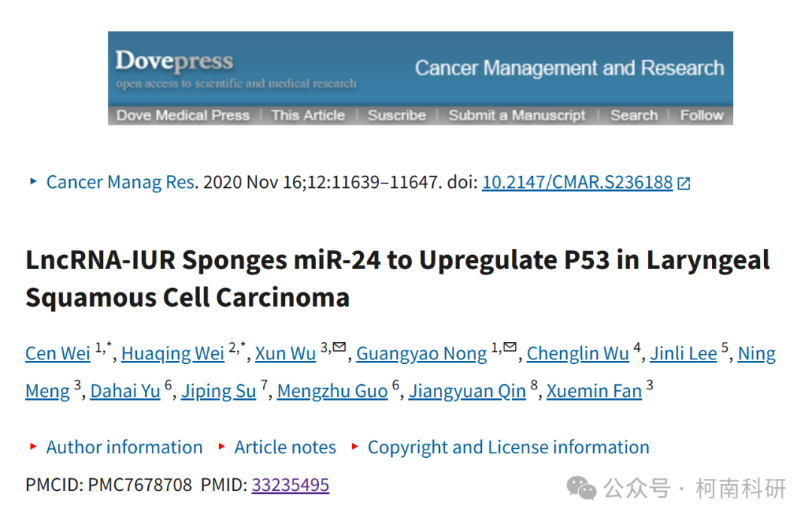Viewport: 812px width, 521px height.
Task: Expand the Author information section
Action: [124, 447]
